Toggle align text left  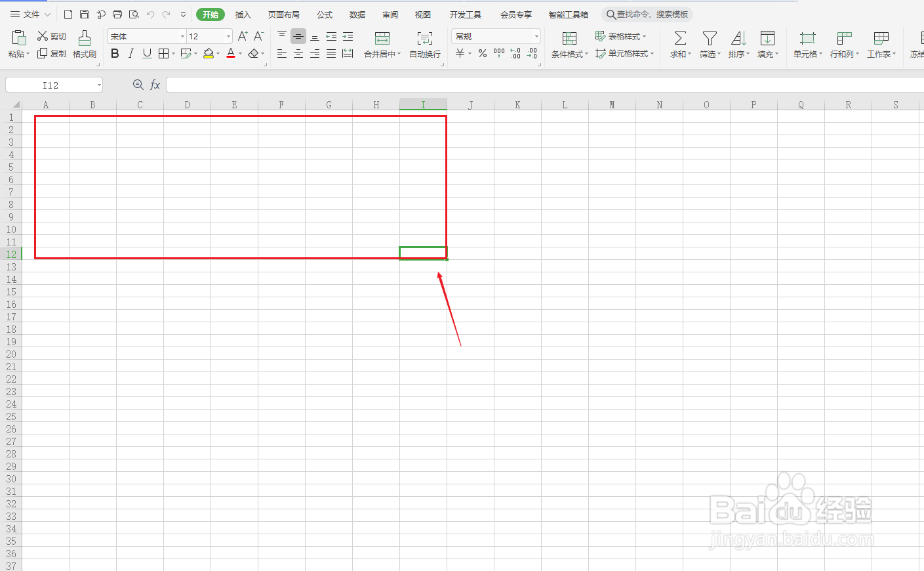[282, 53]
